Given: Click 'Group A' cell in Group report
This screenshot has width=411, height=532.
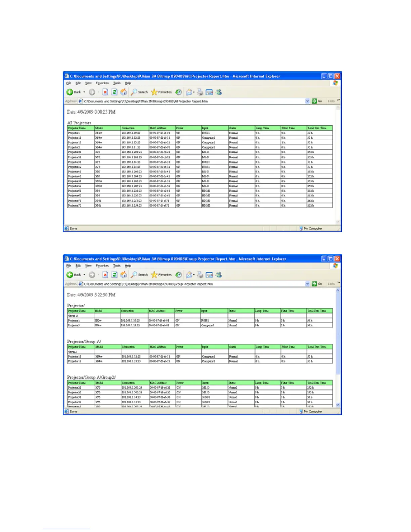Looking at the screenshot, I should click(x=81, y=316).
